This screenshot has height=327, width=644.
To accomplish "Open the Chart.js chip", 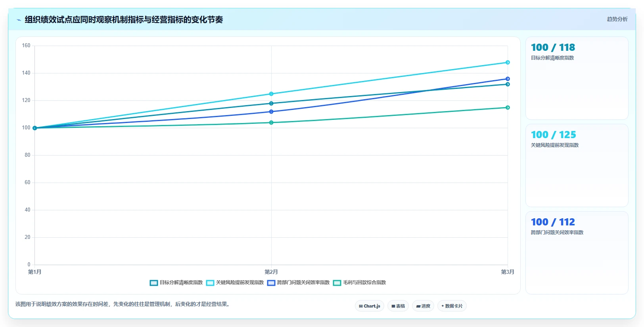I will point(370,306).
